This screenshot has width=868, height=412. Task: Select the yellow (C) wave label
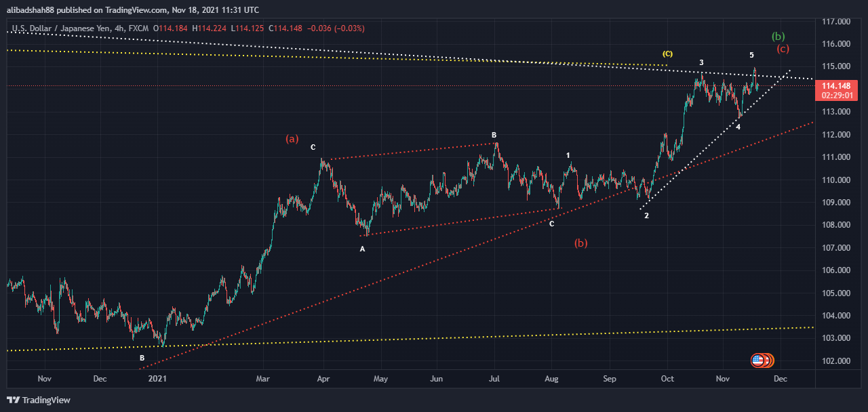(668, 53)
